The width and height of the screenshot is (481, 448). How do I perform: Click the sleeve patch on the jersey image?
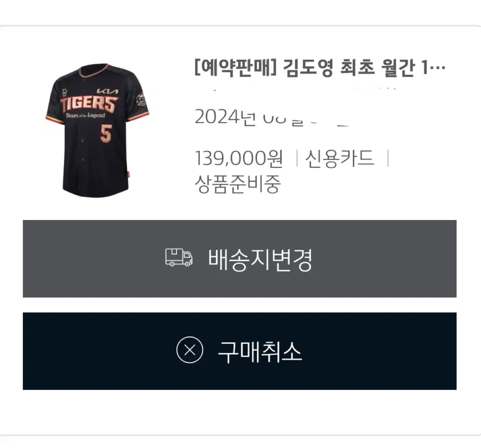pos(140,102)
